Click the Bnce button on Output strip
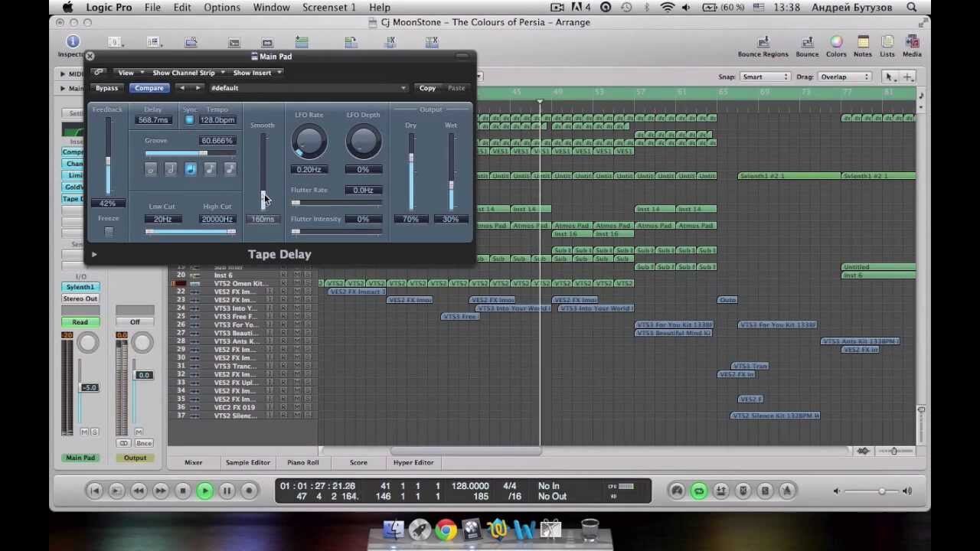This screenshot has width=980, height=551. [x=143, y=443]
